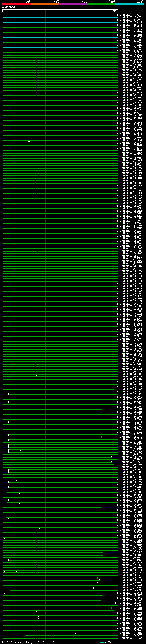The image size is (146, 644).
Task: Select hit label UniRef100_C4QV16
Action: point(131,387)
